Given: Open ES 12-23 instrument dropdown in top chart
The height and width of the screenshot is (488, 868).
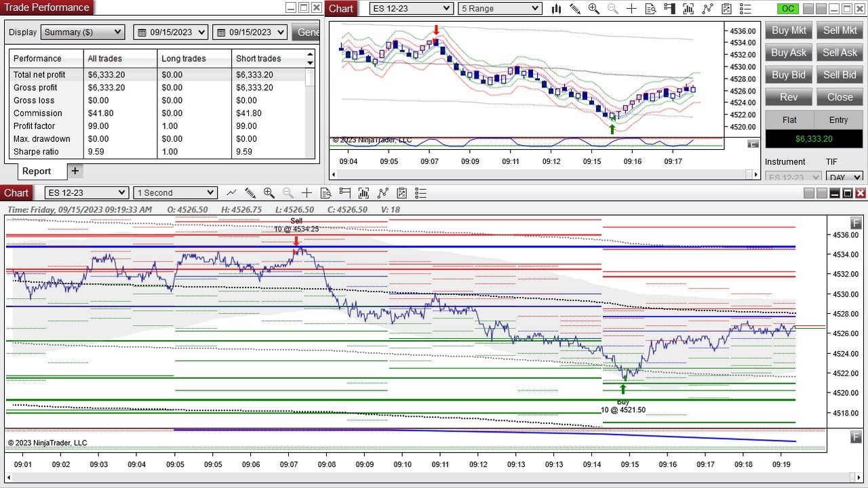Looking at the screenshot, I should tap(412, 9).
